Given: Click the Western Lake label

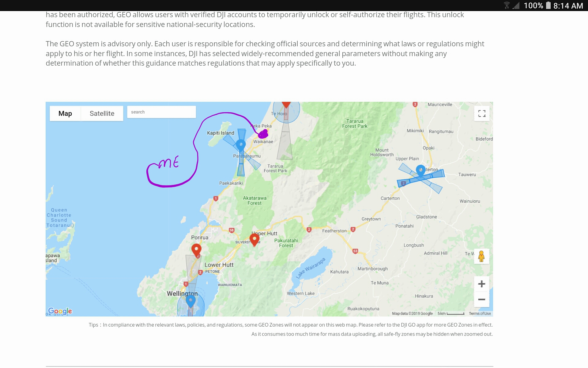Looking at the screenshot, I should point(301,293).
